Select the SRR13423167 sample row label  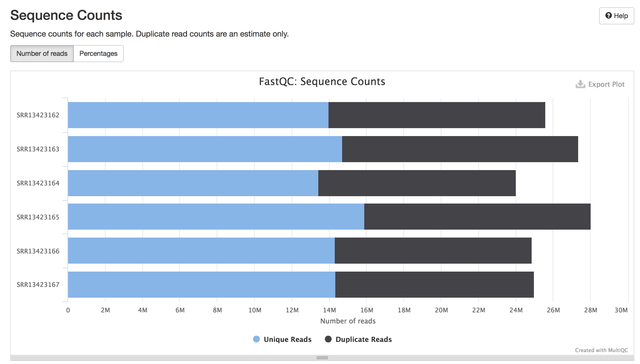click(x=38, y=285)
